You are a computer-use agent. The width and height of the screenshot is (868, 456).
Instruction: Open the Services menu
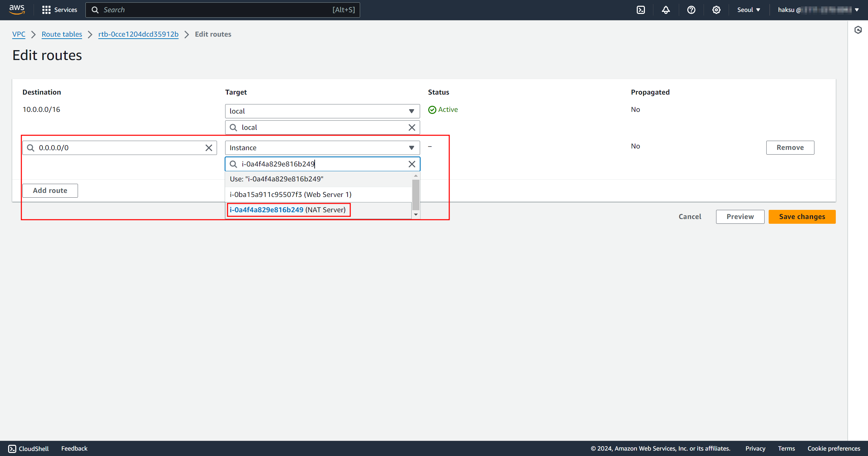60,10
